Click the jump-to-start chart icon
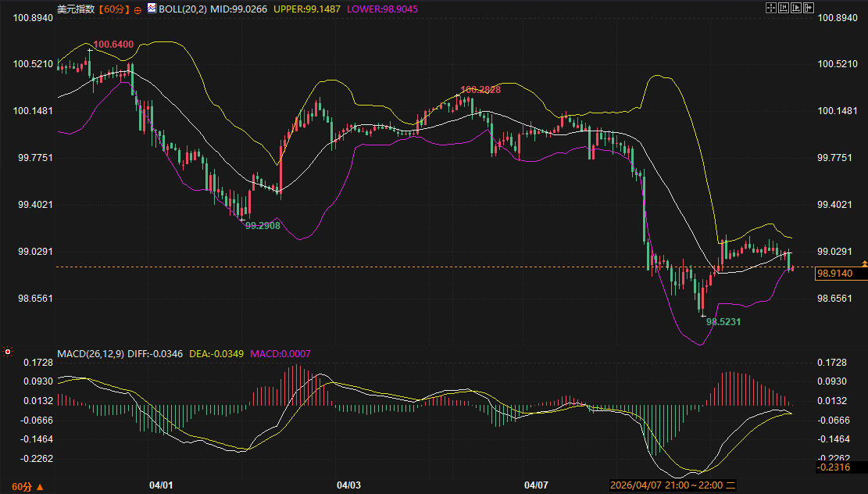This screenshot has width=868, height=494. coord(784,8)
